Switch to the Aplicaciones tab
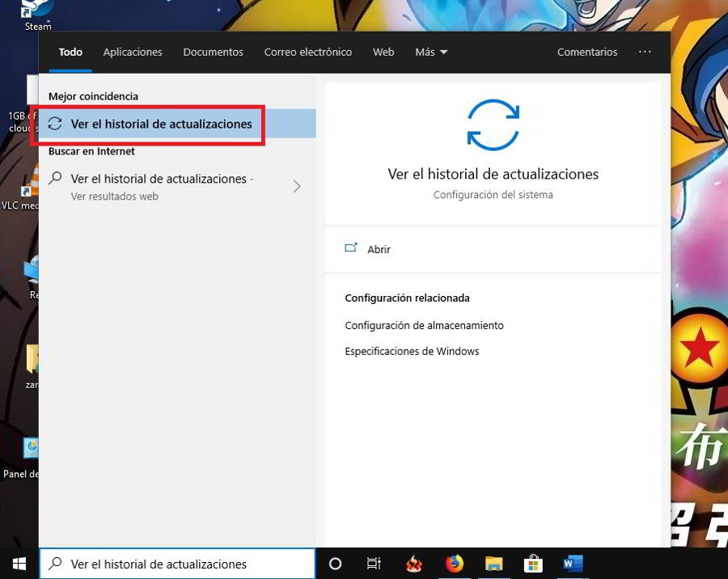The width and height of the screenshot is (728, 579). (133, 52)
